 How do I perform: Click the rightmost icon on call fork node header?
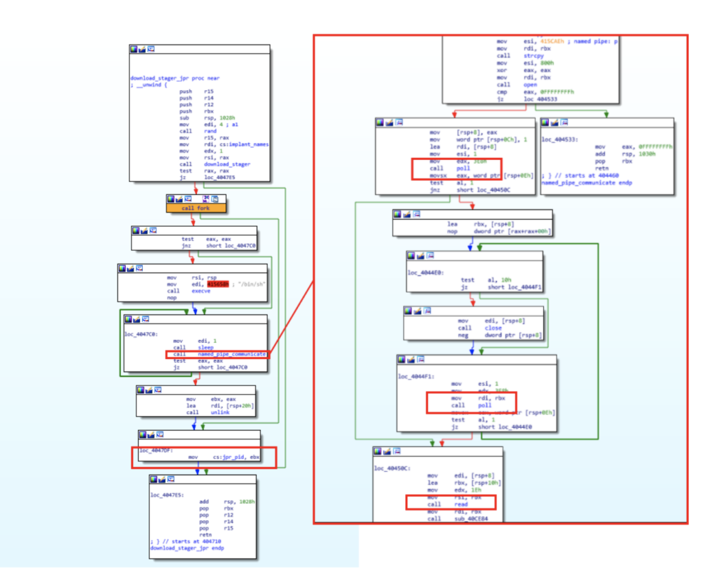click(x=216, y=198)
